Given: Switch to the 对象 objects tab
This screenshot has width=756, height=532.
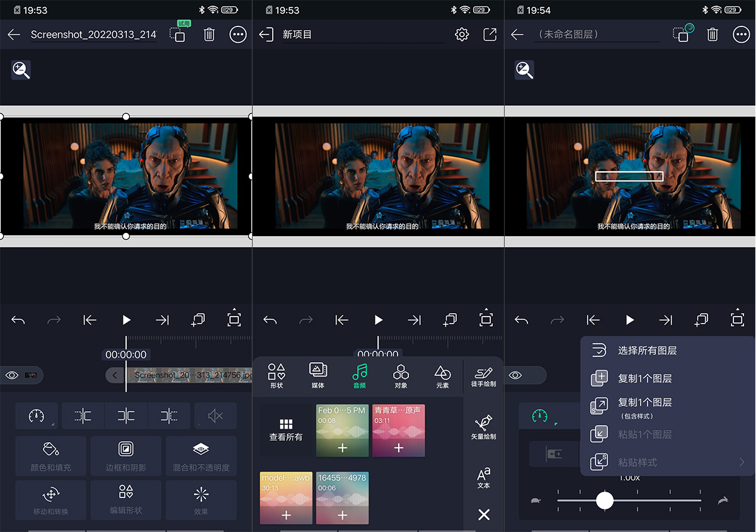Looking at the screenshot, I should pos(401,375).
